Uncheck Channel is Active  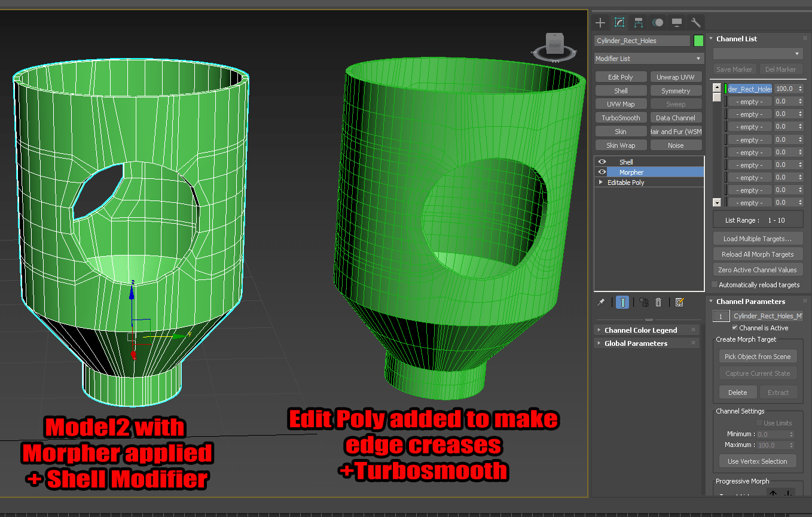pos(735,328)
